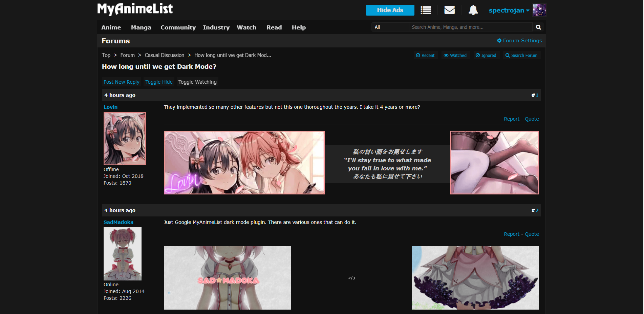Open the Community menu

(178, 27)
